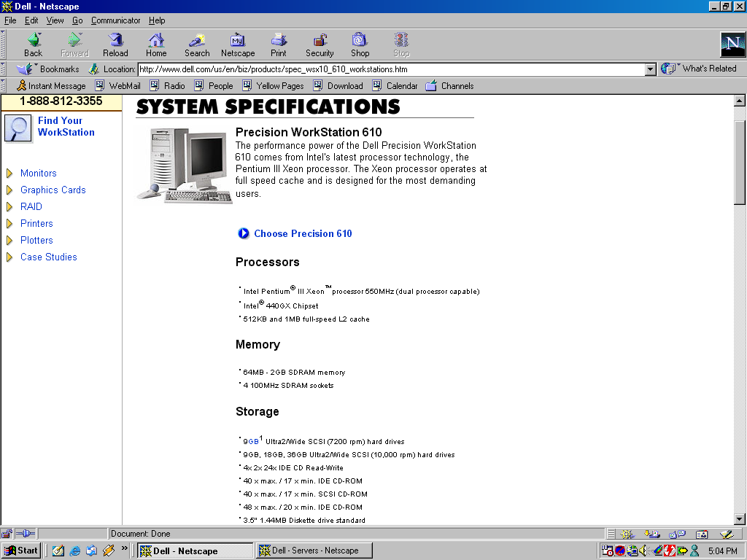Click the Shop toolbar button
Screen dimensions: 747x560
pos(360,44)
